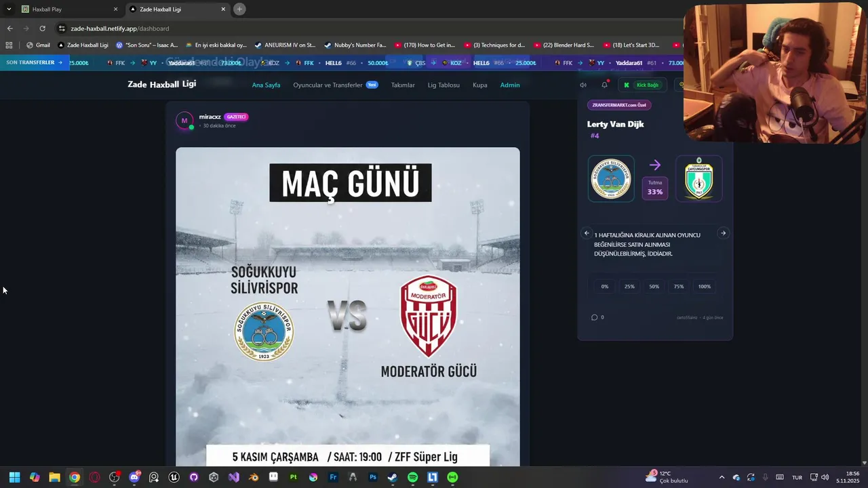This screenshot has height=488, width=868.
Task: Select 75% rumor probability option
Action: pos(679,286)
